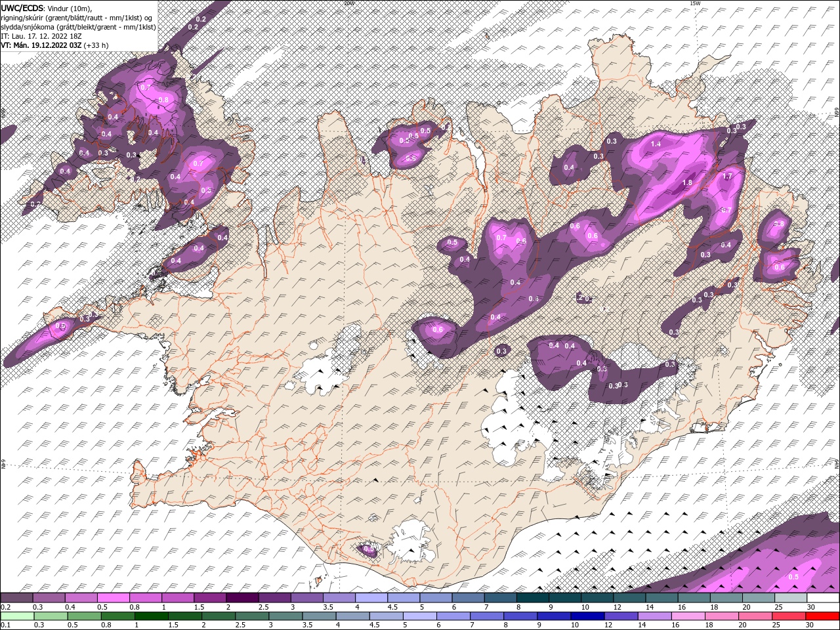Viewport: 840px width, 630px height.
Task: Pick the royal blue swatch labeled 8
Action: pyautogui.click(x=519, y=616)
